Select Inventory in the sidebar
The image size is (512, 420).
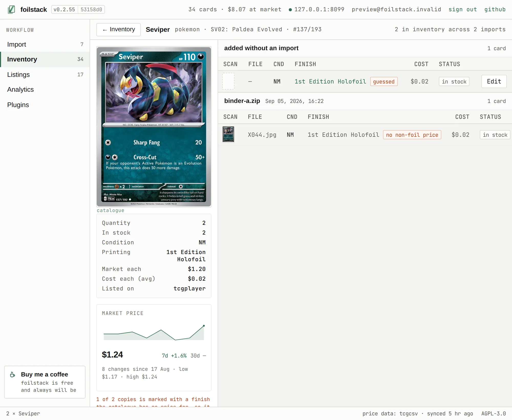(45, 59)
